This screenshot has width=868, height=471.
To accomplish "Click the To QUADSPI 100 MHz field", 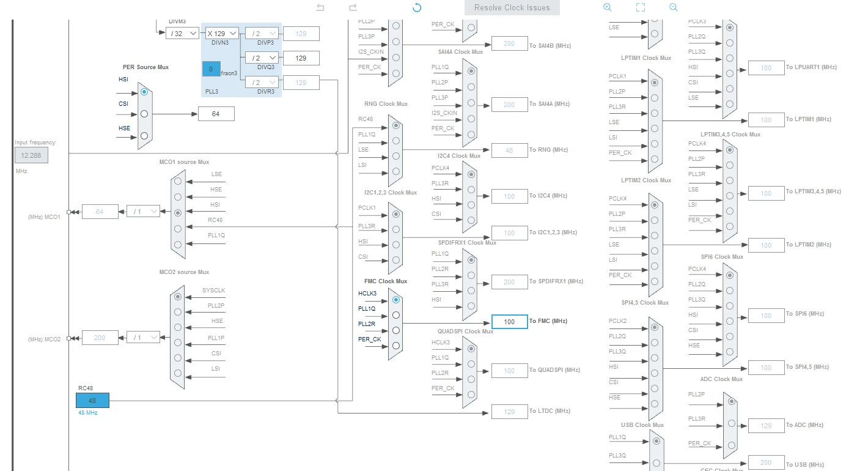I will tap(509, 371).
